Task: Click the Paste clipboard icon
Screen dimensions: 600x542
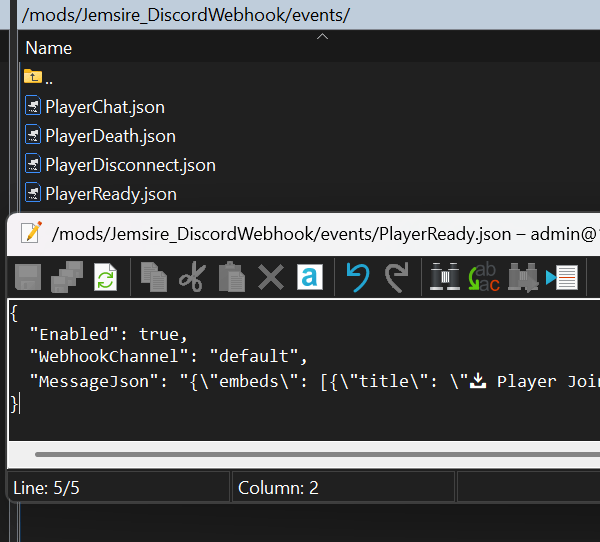Action: [231, 276]
